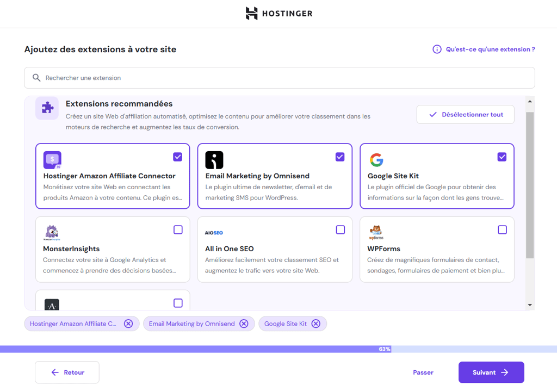Image resolution: width=557 pixels, height=392 pixels.
Task: Check the partially visible bottom card checkbox
Action: tap(178, 303)
